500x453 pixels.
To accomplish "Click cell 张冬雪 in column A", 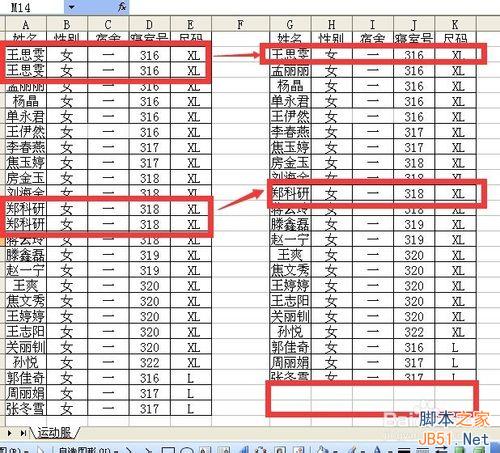I will [x=26, y=409].
